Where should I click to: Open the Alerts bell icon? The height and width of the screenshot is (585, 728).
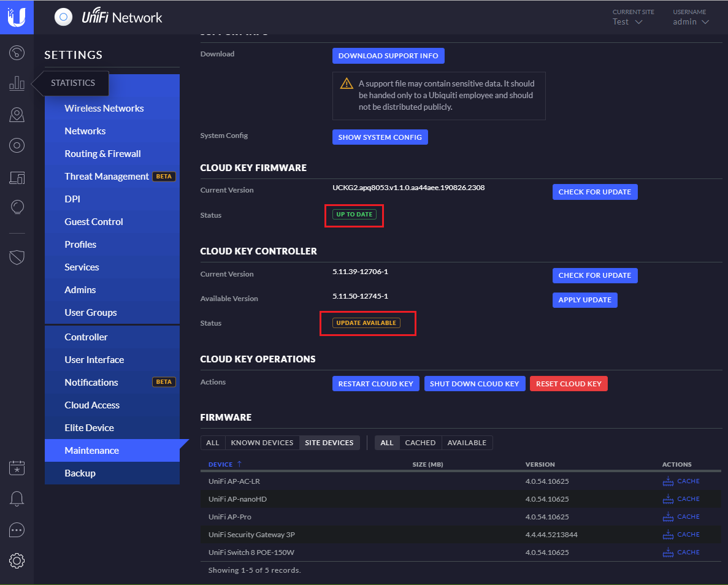17,499
